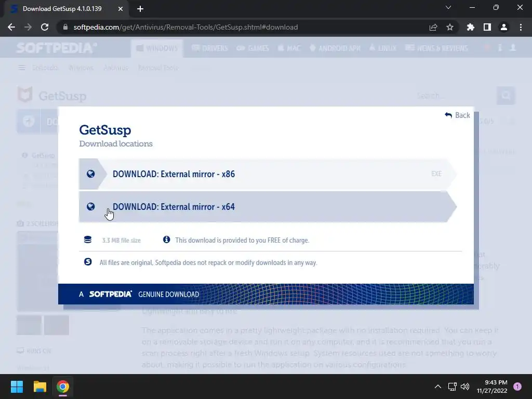
Task: Share this page using the share icon
Action: point(433,27)
